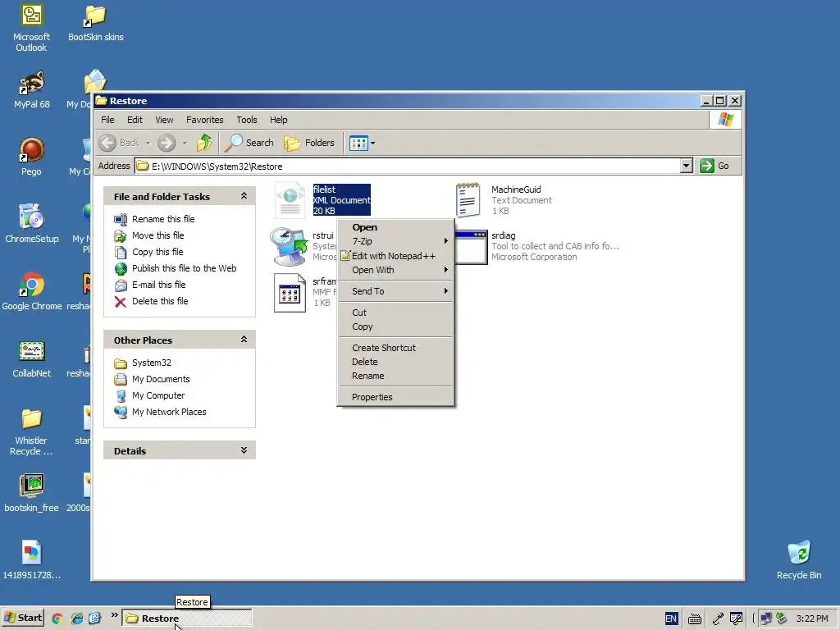Click the Views icon in toolbar
Viewport: 840px width, 630px height.
click(358, 143)
